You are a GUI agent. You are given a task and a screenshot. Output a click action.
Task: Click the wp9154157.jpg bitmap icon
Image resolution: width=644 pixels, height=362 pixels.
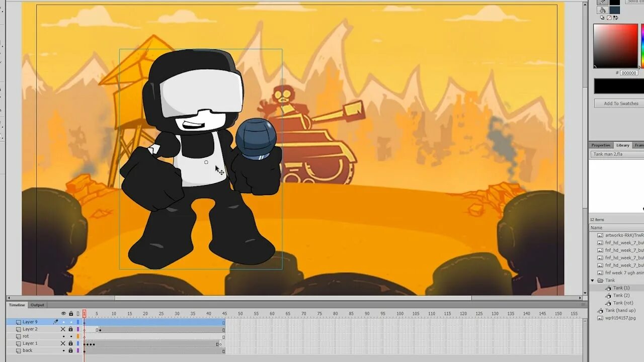click(600, 318)
